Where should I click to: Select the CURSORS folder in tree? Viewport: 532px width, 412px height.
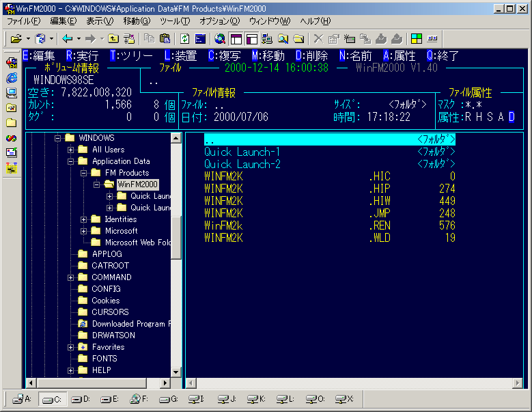pos(110,312)
